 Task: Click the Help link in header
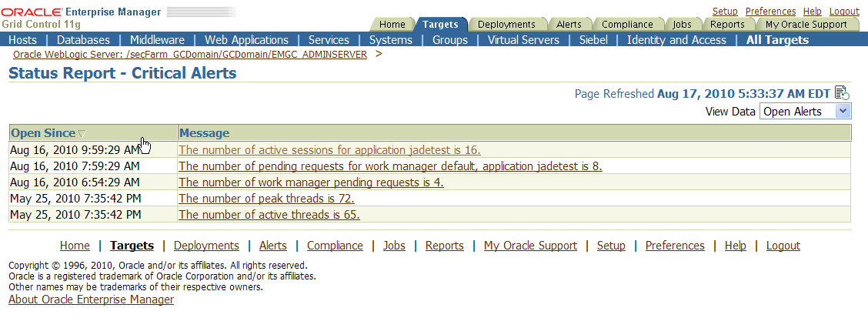coord(812,11)
